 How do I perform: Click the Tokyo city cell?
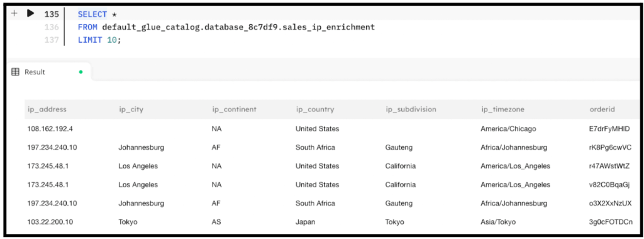128,222
